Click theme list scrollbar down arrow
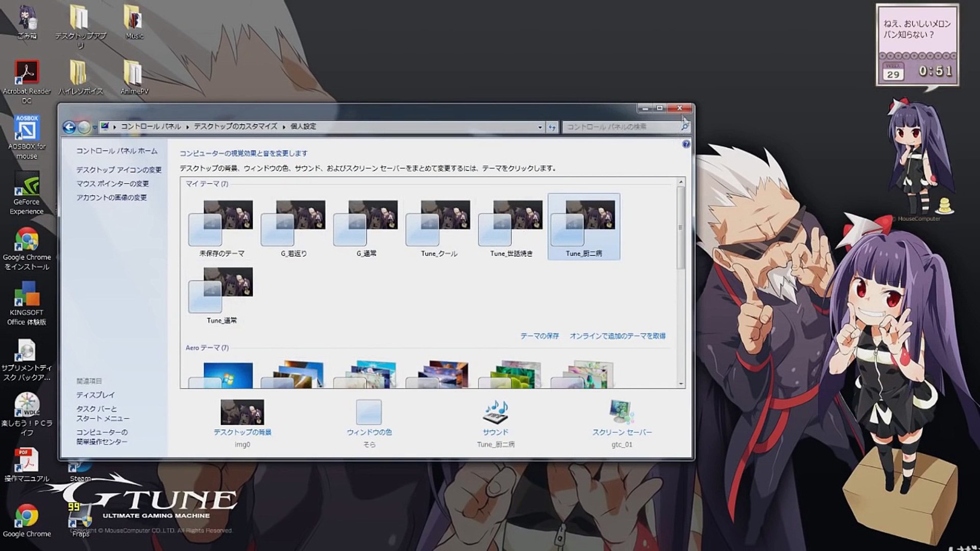This screenshot has width=980, height=551. click(681, 384)
